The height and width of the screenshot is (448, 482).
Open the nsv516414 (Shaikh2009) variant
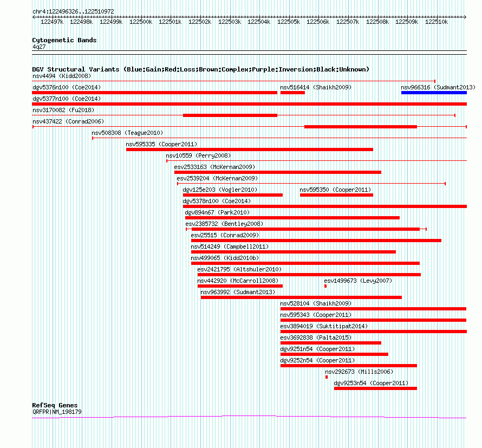point(316,87)
